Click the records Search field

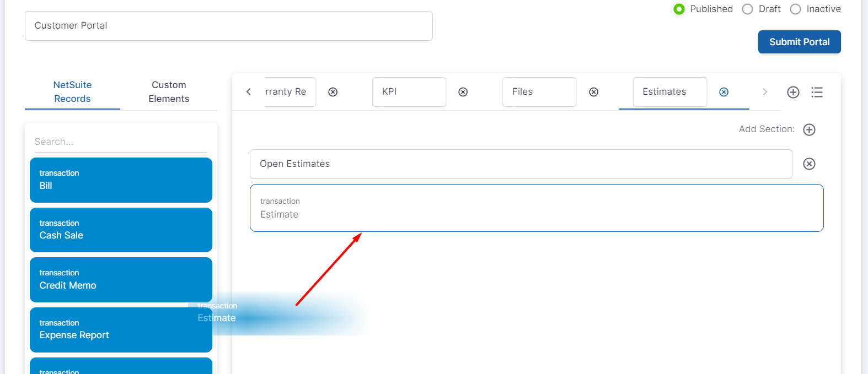click(x=121, y=142)
